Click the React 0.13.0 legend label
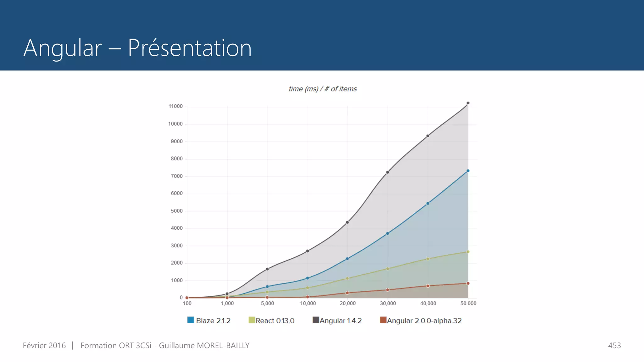The image size is (644, 362). tap(275, 321)
